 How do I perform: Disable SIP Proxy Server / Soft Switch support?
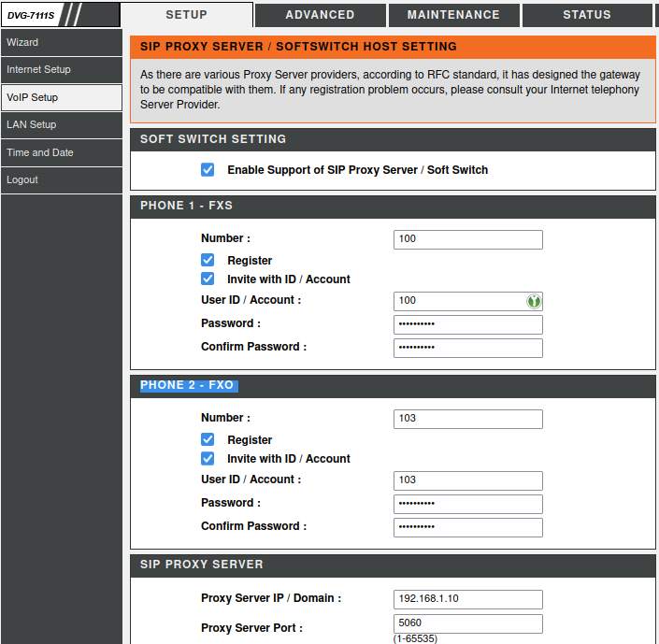[x=208, y=170]
